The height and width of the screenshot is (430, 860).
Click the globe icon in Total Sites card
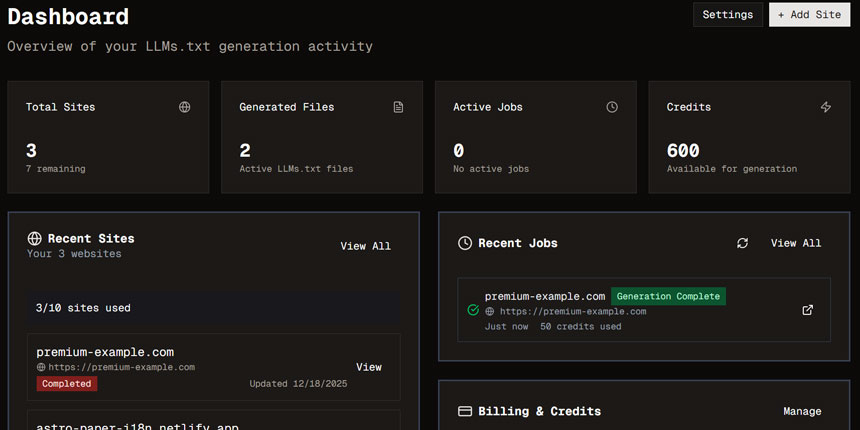(x=185, y=108)
